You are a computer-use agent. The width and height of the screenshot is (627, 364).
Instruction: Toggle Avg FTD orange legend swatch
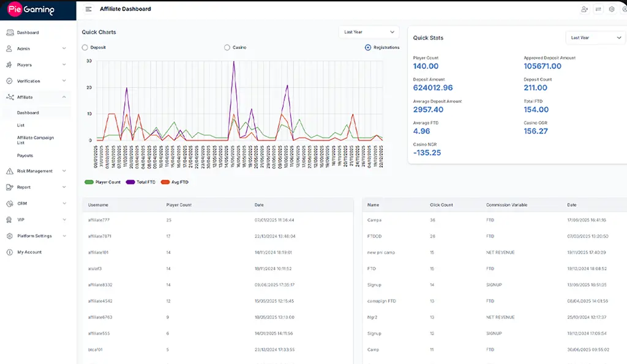165,182
